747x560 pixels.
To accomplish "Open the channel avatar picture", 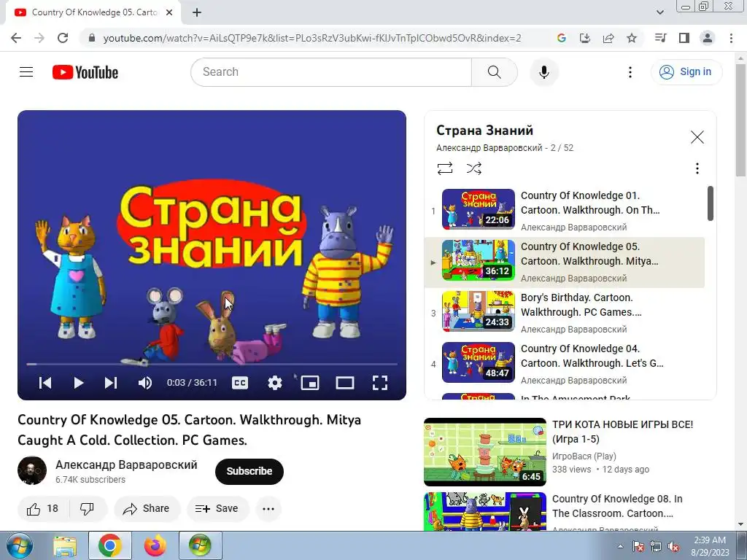I will [32, 471].
